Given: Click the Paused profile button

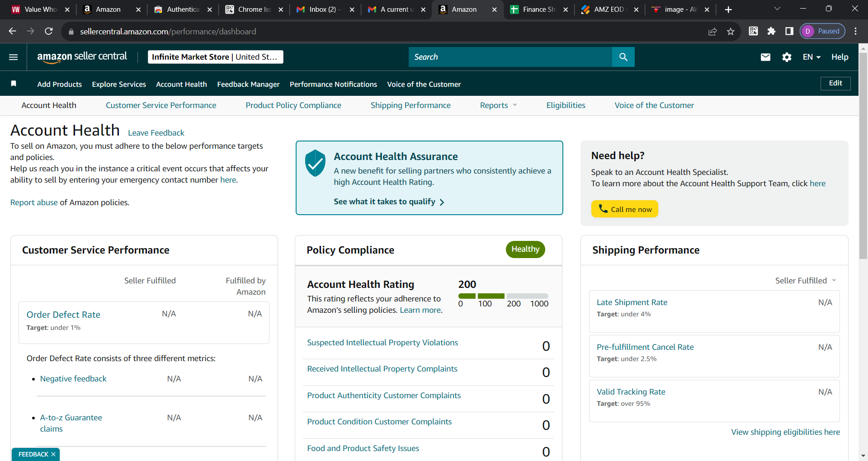Looking at the screenshot, I should pos(823,31).
